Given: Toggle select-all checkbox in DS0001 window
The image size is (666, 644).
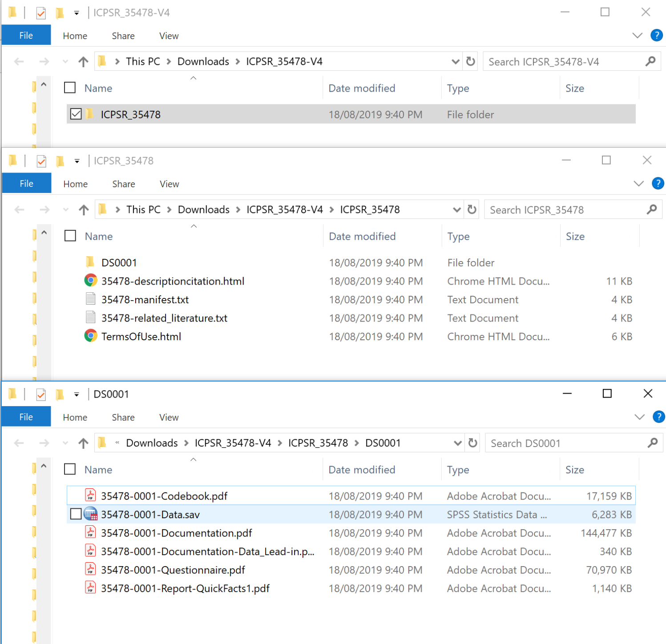Looking at the screenshot, I should pos(70,469).
